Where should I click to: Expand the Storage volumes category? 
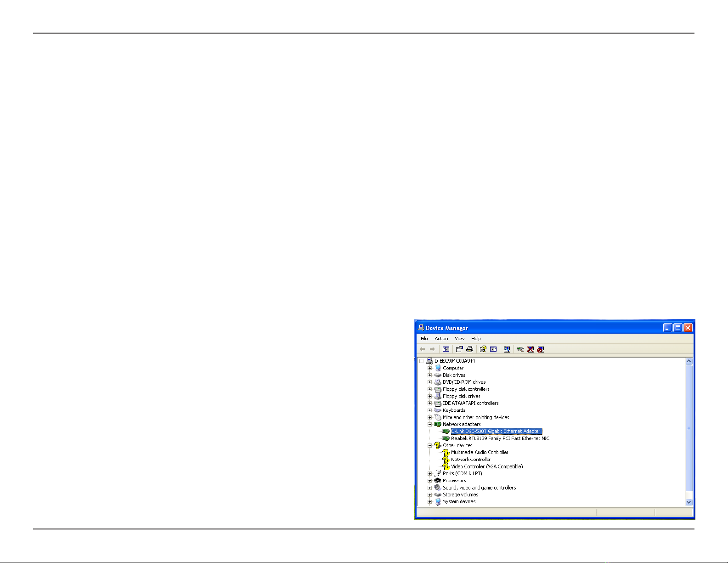[x=430, y=495]
